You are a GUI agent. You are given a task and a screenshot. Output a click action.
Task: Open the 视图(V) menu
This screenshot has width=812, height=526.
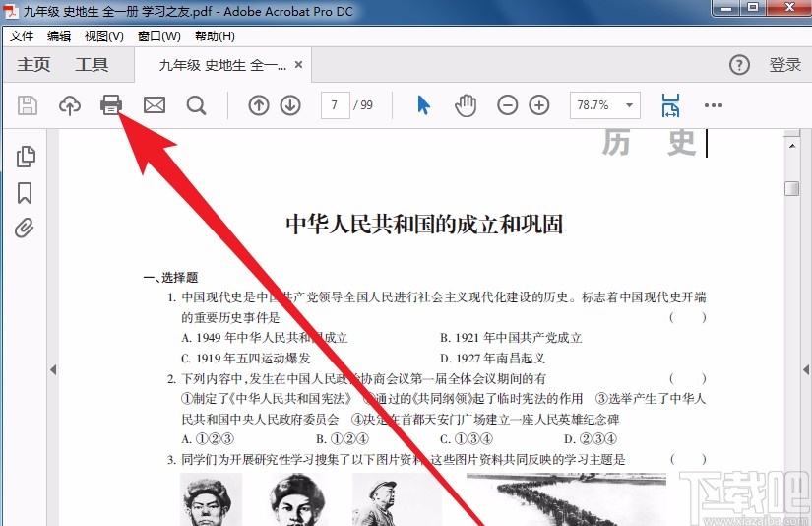coord(104,36)
